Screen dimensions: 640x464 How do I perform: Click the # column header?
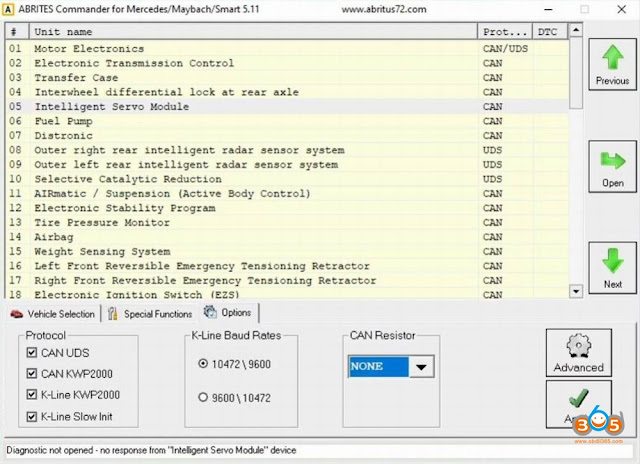17,31
